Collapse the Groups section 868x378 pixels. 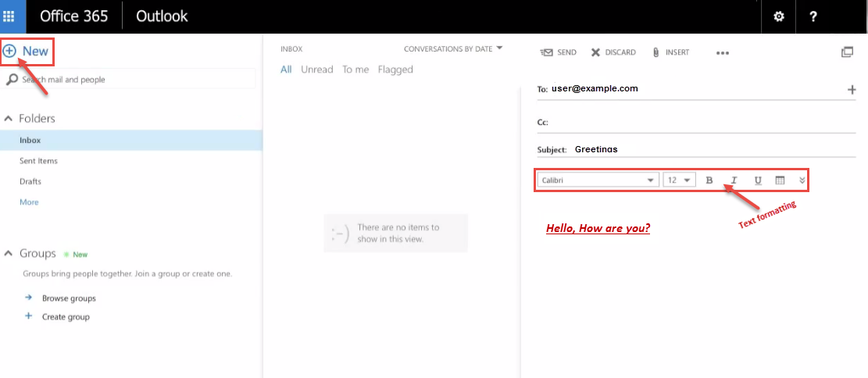pyautogui.click(x=9, y=254)
